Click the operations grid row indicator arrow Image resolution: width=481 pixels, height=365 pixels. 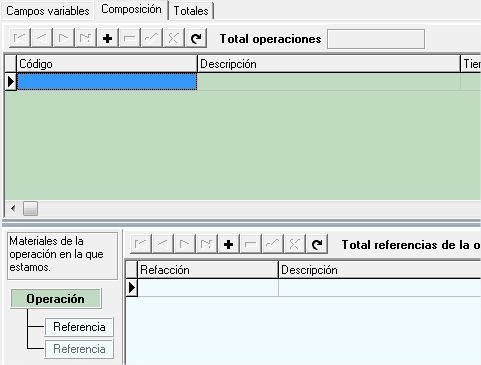click(x=11, y=81)
